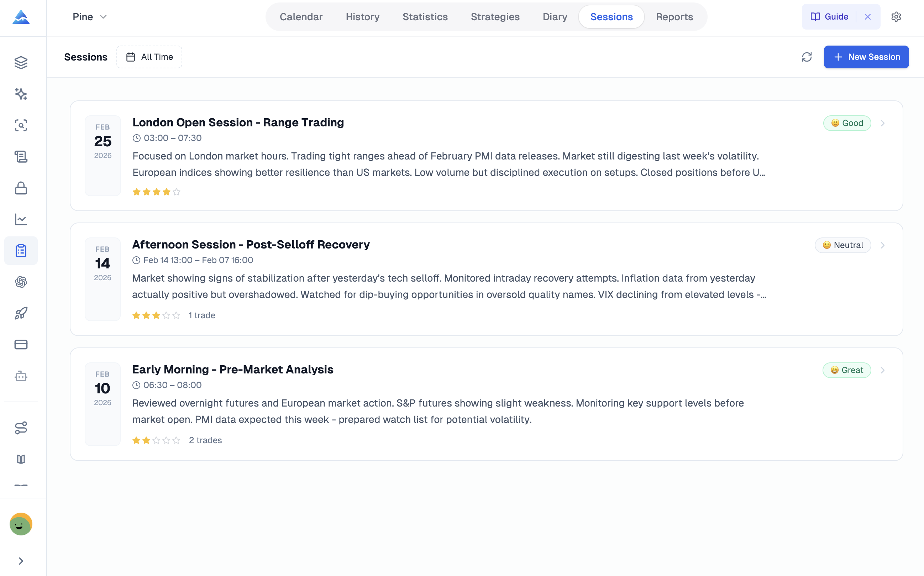Click the user avatar at bottom left

(x=21, y=525)
